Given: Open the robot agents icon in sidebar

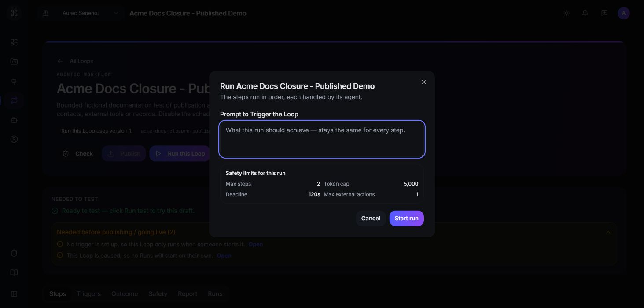Looking at the screenshot, I should [x=14, y=120].
